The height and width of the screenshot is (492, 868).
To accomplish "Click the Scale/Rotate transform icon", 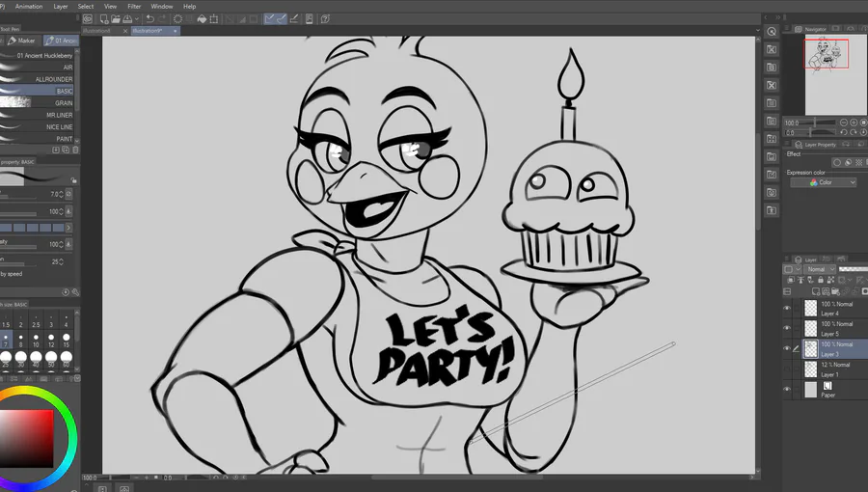I will 214,19.
